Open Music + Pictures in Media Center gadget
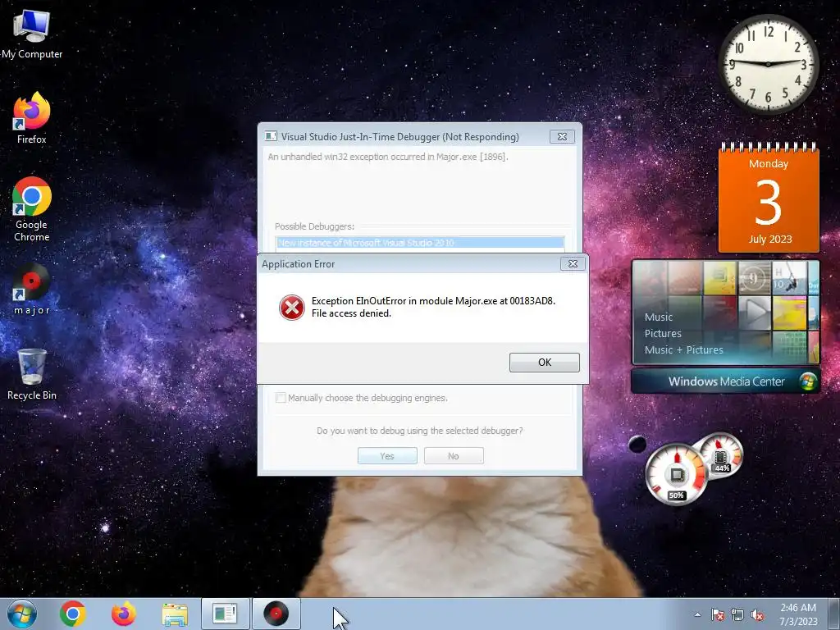The image size is (840, 630). (683, 349)
